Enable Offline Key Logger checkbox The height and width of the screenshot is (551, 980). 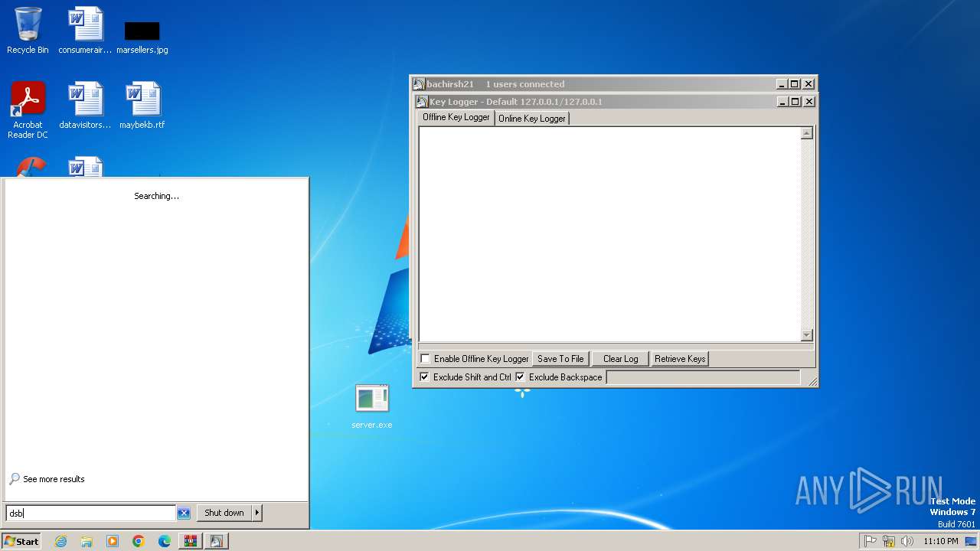click(425, 359)
